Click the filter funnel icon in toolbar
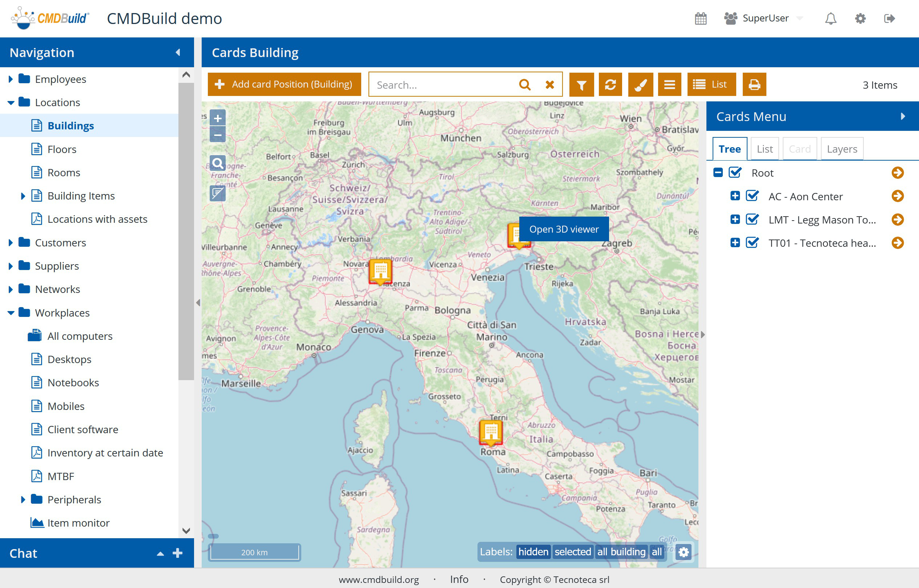Image resolution: width=919 pixels, height=588 pixels. [581, 85]
